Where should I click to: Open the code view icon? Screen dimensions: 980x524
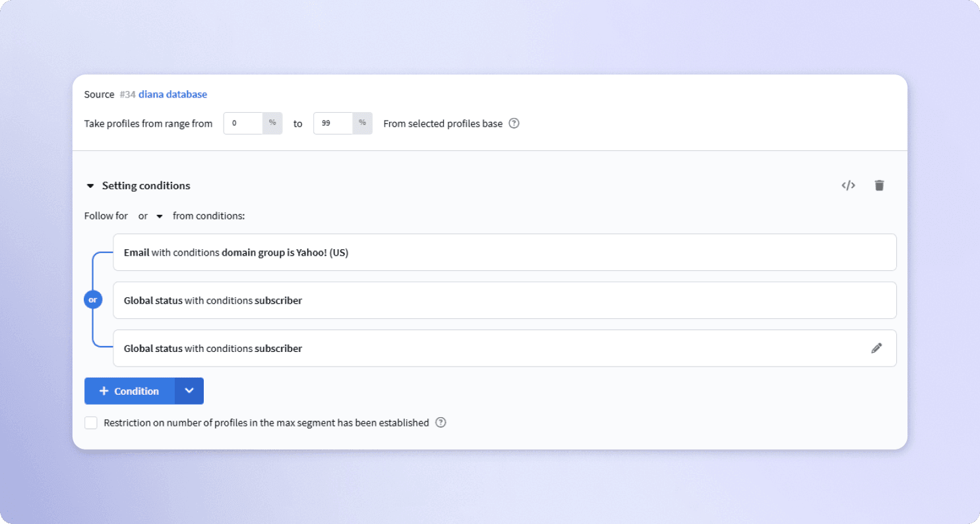coord(848,185)
